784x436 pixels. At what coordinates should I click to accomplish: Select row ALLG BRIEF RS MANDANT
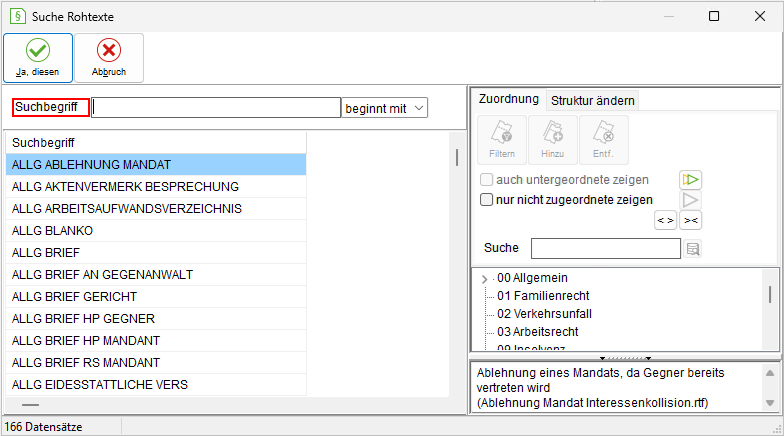pyautogui.click(x=156, y=362)
